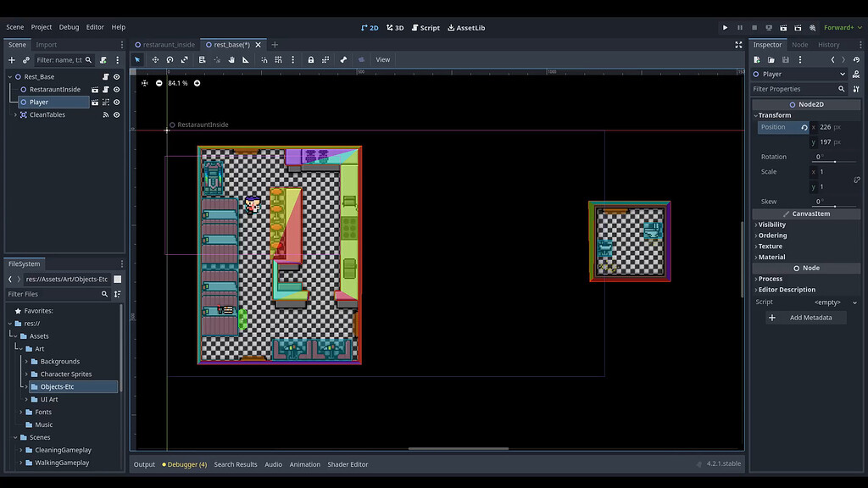
Task: Expand the CleanTables node in scene tree
Action: tap(14, 114)
